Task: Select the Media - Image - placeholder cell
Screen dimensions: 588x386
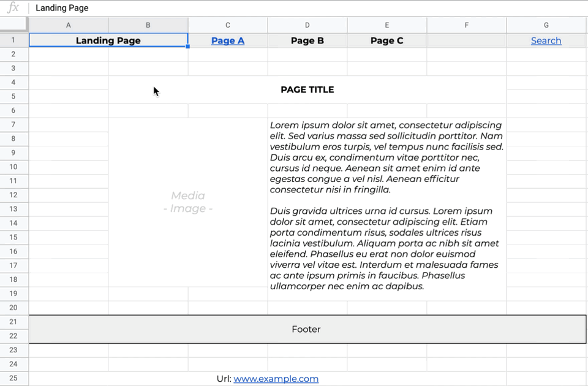Action: click(188, 202)
